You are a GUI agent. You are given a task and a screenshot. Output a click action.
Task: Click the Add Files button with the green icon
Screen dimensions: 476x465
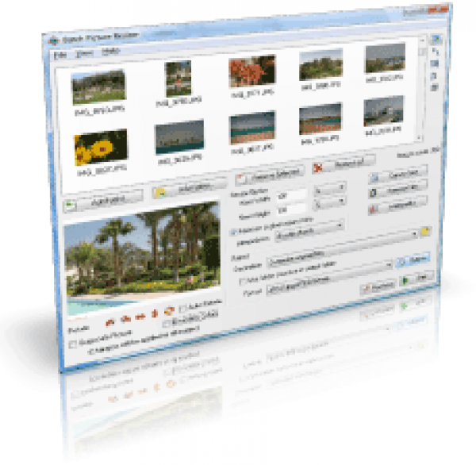click(x=103, y=201)
